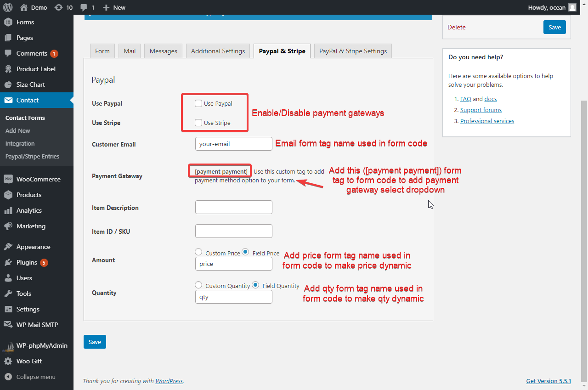Select the Field Price radio button
The height and width of the screenshot is (390, 588).
(x=245, y=252)
